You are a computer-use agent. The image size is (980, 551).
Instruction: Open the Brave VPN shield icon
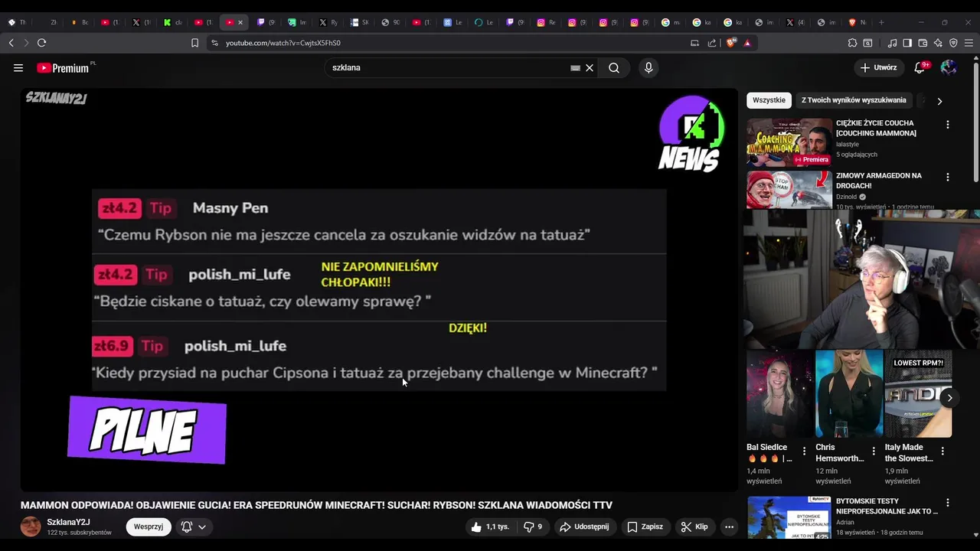click(x=953, y=43)
